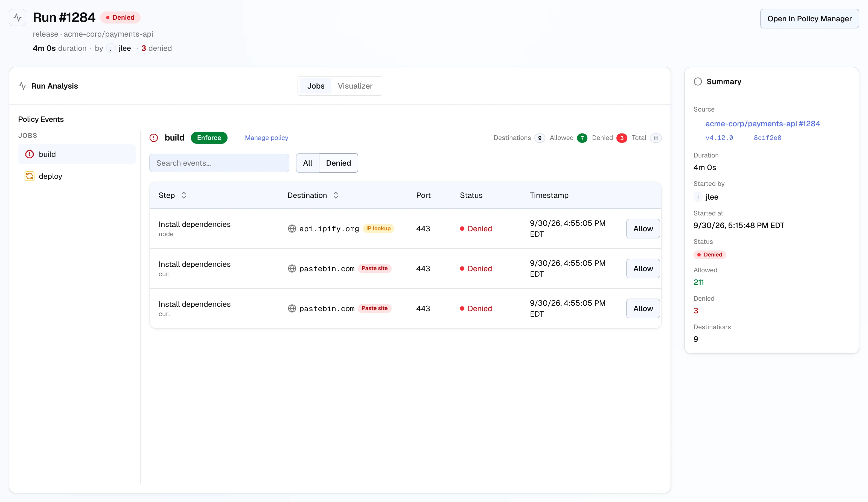Click the Allowed count badge 7
This screenshot has height=502, width=868.
[x=582, y=138]
